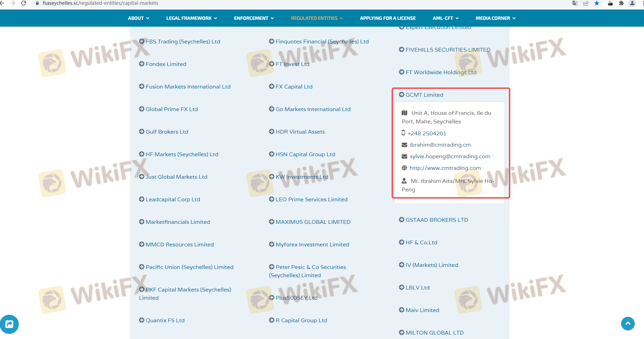Open the Media Corner dropdown menu
This screenshot has height=339, width=644.
pos(495,18)
